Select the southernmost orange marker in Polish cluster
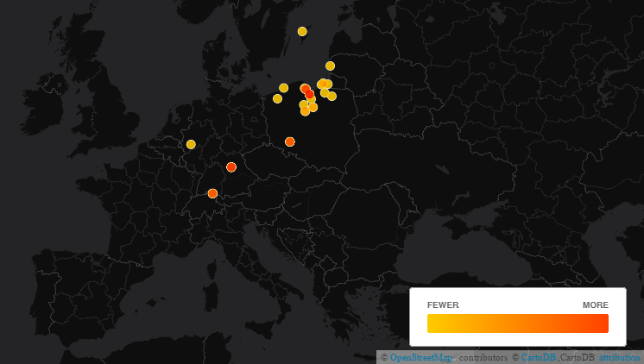Image resolution: width=644 pixels, height=364 pixels. click(305, 111)
